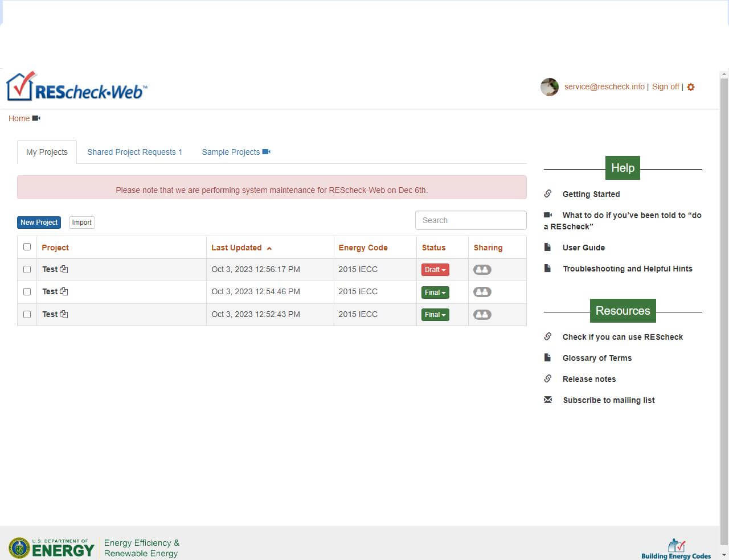
Task: Open the Final status dropdown in the last row
Action: tap(435, 315)
